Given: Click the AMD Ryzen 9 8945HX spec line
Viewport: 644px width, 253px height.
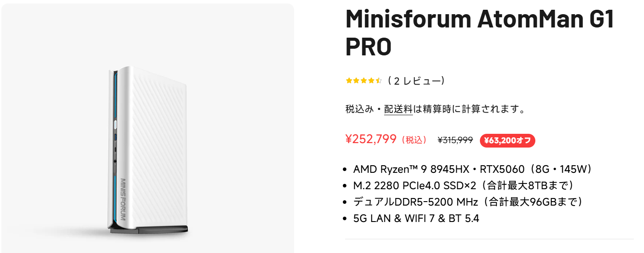Looking at the screenshot, I should coord(472,169).
